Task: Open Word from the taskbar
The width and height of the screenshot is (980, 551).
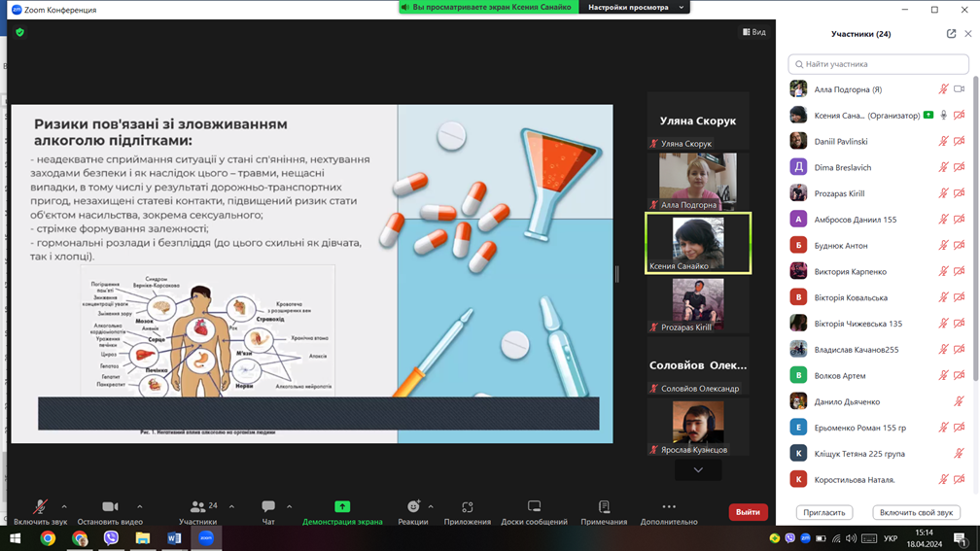Action: pos(174,538)
